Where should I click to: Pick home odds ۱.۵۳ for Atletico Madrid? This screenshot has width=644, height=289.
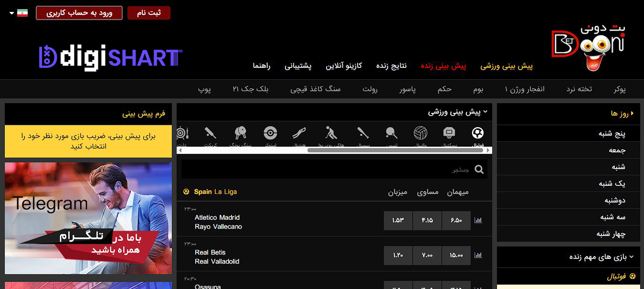(x=398, y=221)
